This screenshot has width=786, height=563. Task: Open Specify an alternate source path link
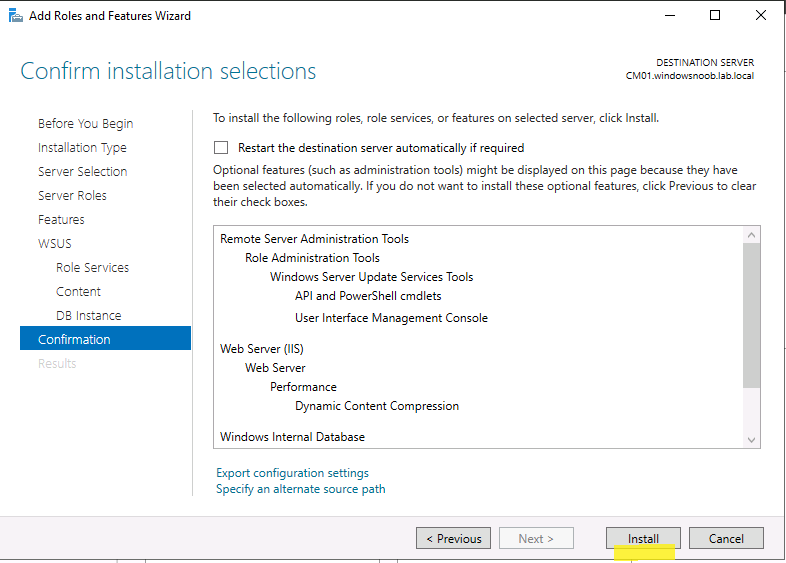tap(301, 489)
